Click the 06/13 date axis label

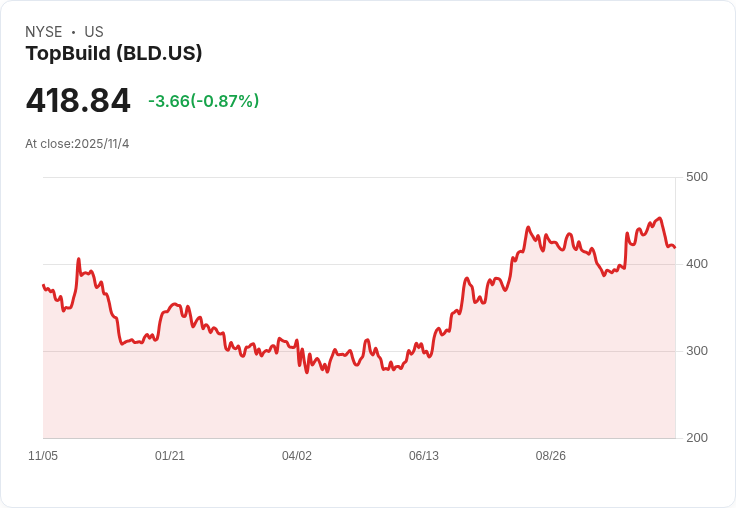tap(423, 455)
